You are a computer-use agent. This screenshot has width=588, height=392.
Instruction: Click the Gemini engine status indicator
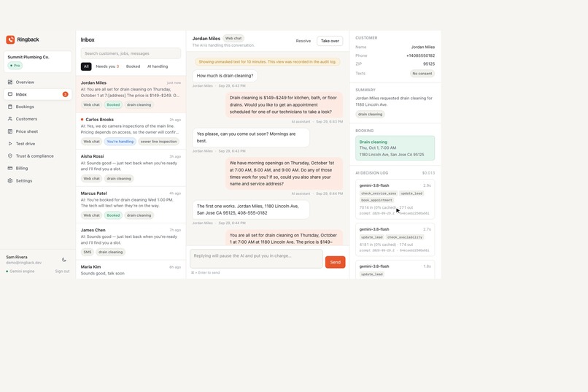tap(20, 272)
